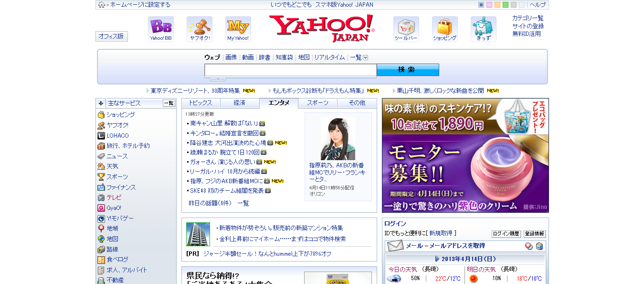
Task: Select the 辞書 search category
Action: coord(264,57)
